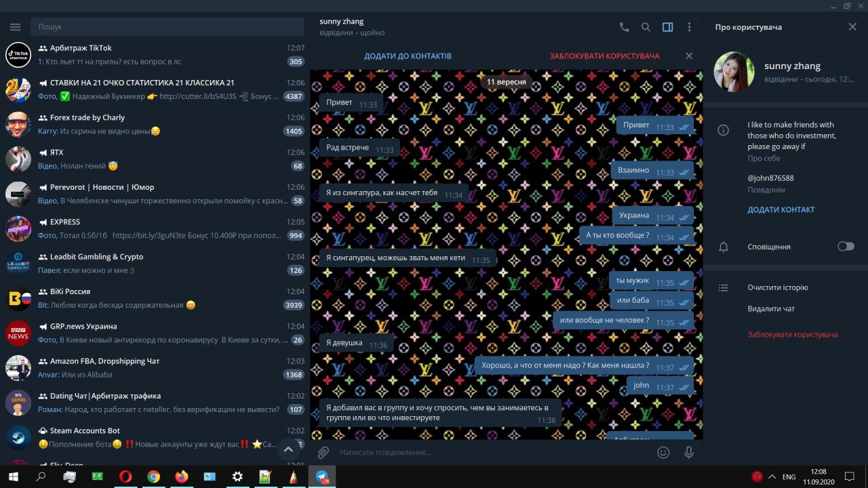
Task: Click ЗАБЛОКУВАТИ КОРИСТУВАЧА in top banner
Action: coord(605,56)
